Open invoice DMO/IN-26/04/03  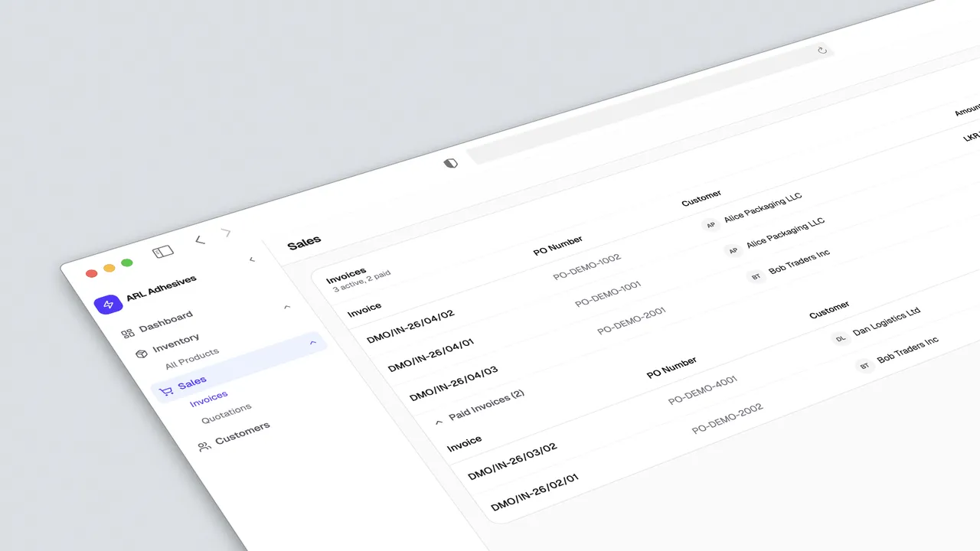454,384
